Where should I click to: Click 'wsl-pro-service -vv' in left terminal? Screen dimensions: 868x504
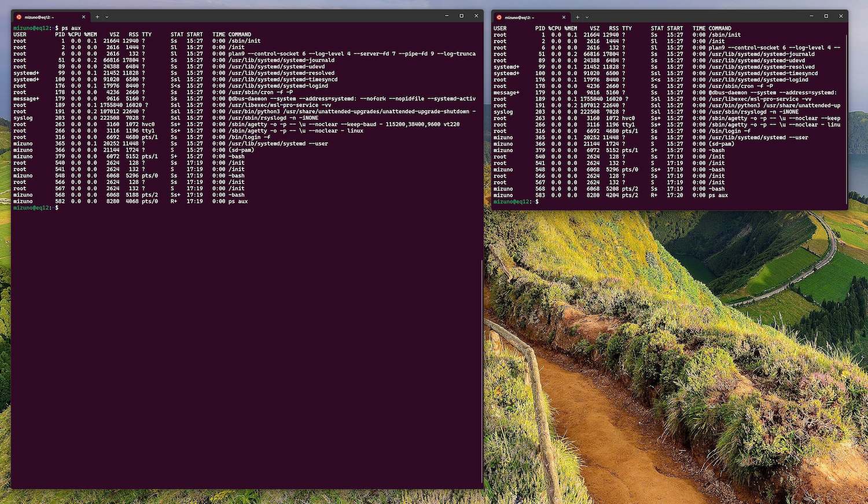(x=279, y=105)
